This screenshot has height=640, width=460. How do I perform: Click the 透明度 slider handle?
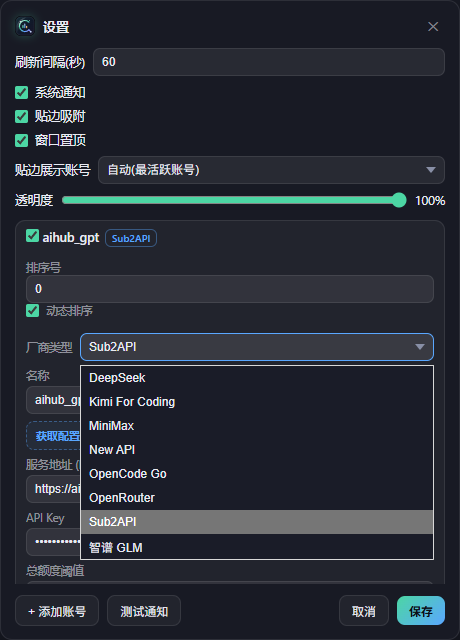[x=398, y=200]
